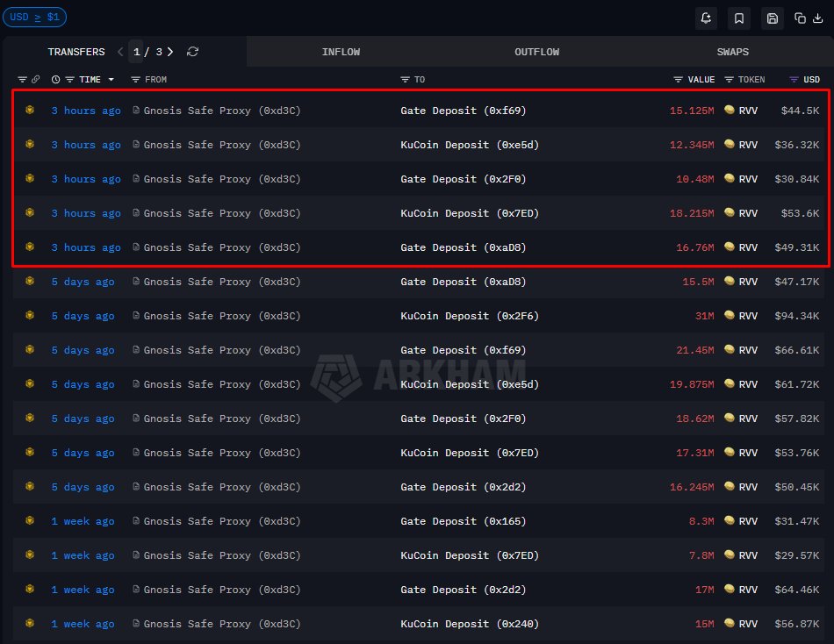
Task: Click the USD ≥ $1 filter chip
Action: point(34,17)
